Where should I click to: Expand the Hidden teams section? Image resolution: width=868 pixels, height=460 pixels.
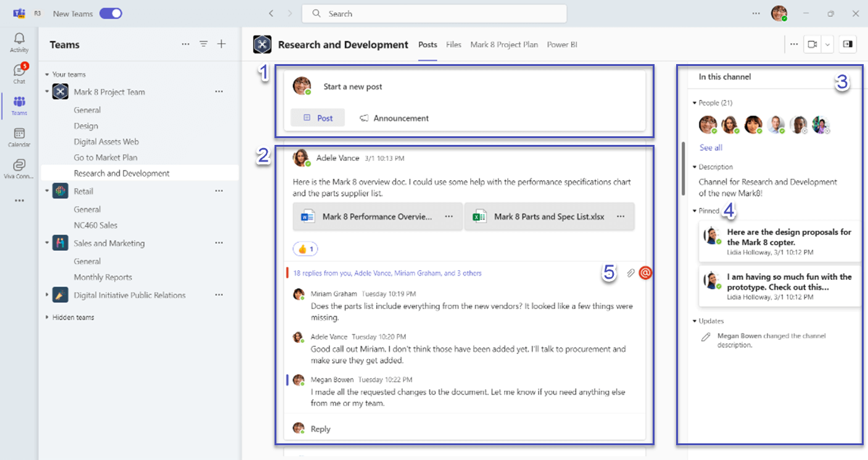point(47,318)
